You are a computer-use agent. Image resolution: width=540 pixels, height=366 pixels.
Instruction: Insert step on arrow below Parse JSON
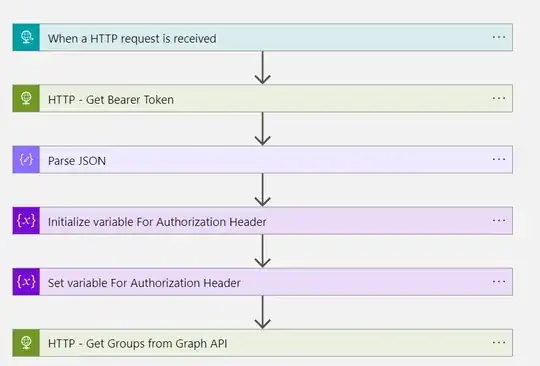point(262,190)
